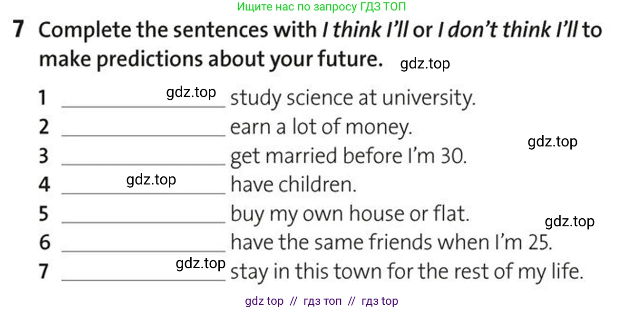Click the italic 'I don't think I'll' text
The image size is (644, 310).
(507, 30)
